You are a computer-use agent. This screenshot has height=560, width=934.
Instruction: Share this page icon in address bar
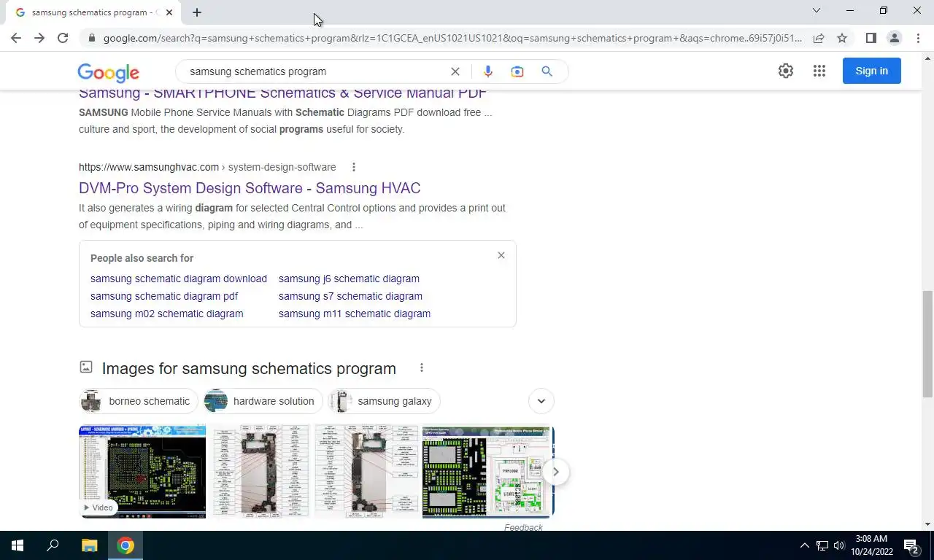pyautogui.click(x=819, y=38)
